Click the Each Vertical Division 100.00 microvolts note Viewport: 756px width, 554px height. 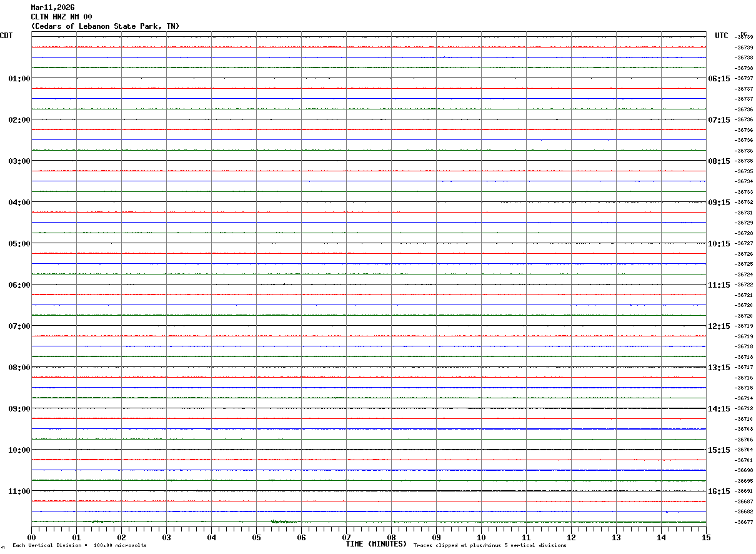pyautogui.click(x=79, y=546)
